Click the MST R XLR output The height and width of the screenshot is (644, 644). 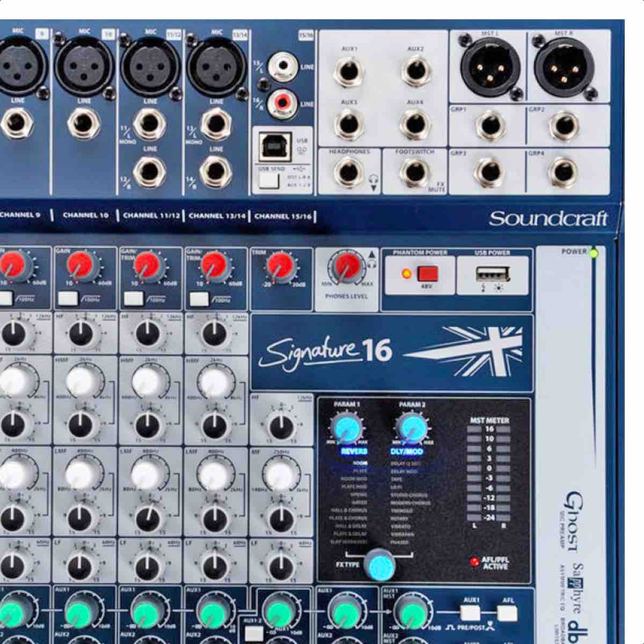coord(563,67)
